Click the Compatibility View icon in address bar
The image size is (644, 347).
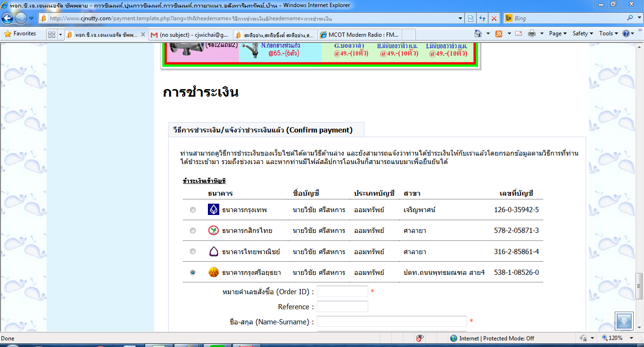click(x=471, y=18)
